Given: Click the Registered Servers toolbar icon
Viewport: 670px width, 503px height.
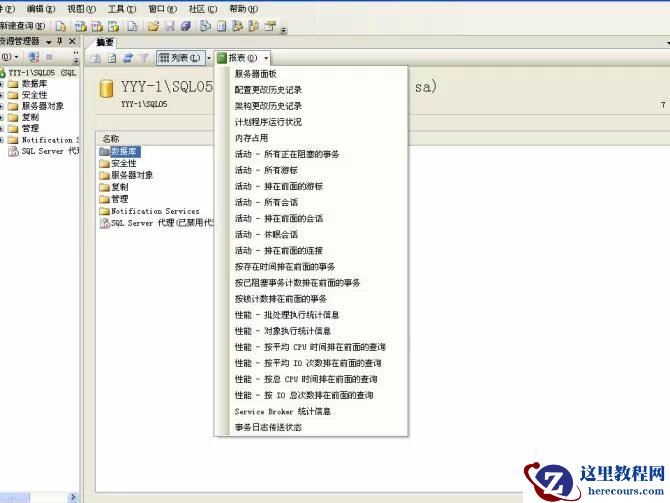Looking at the screenshot, I should point(206,26).
